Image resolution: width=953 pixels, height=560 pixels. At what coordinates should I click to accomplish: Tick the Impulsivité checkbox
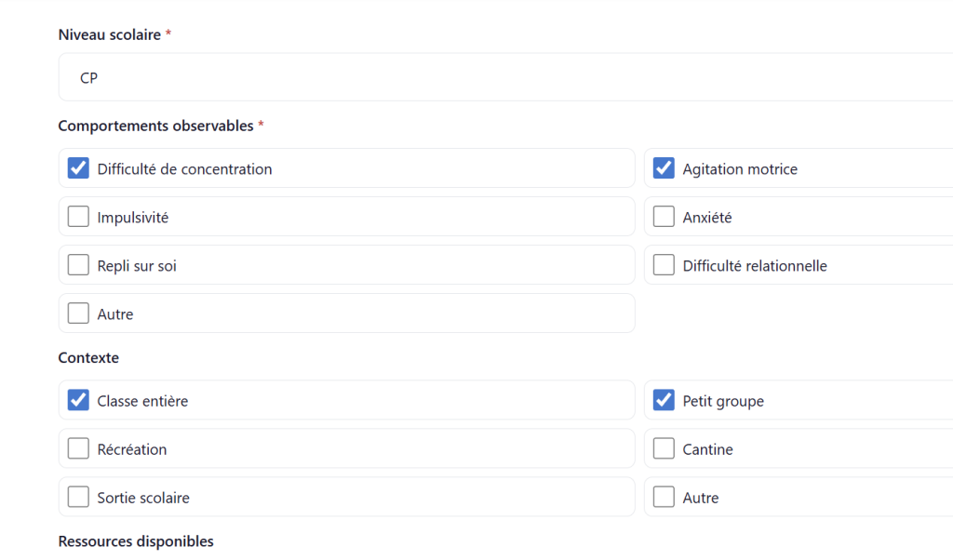(x=79, y=217)
